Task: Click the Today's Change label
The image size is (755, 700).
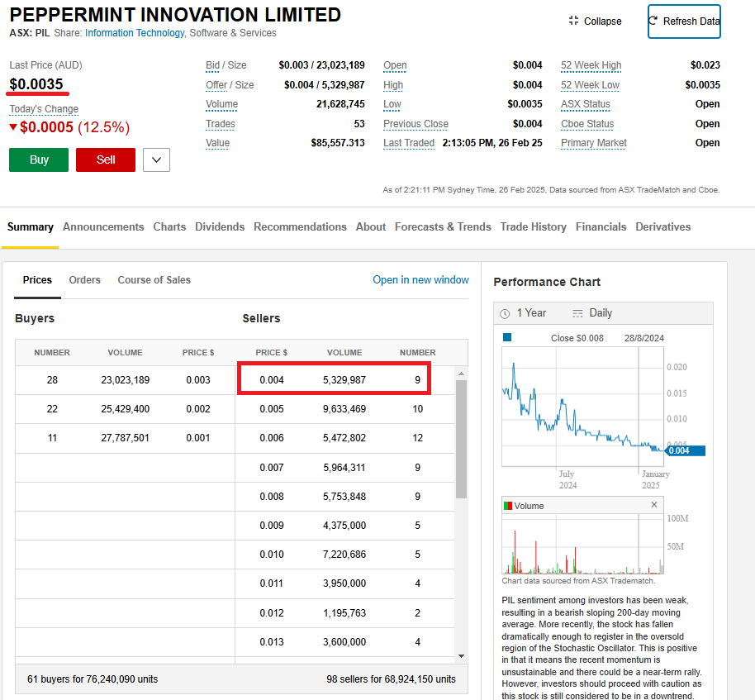Action: coord(44,109)
